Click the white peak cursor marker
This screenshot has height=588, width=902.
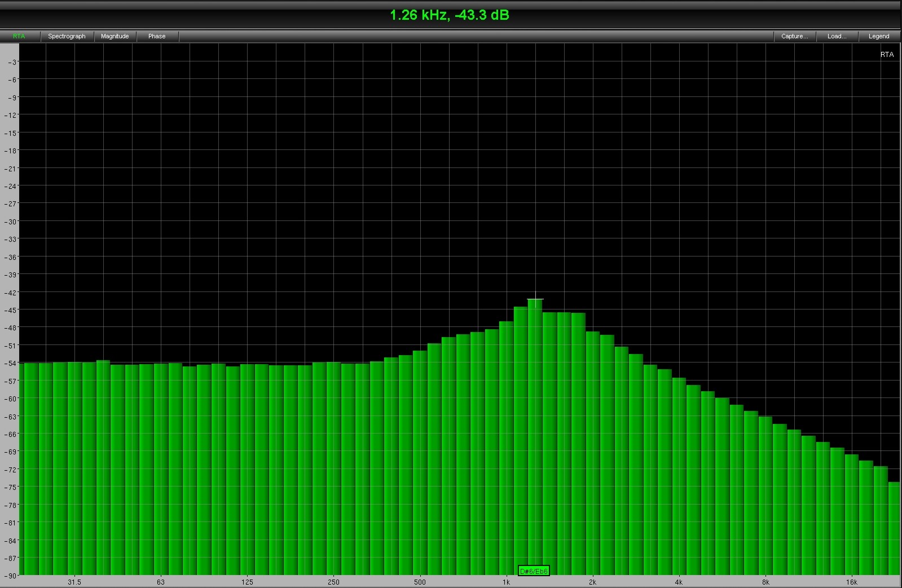coord(535,299)
